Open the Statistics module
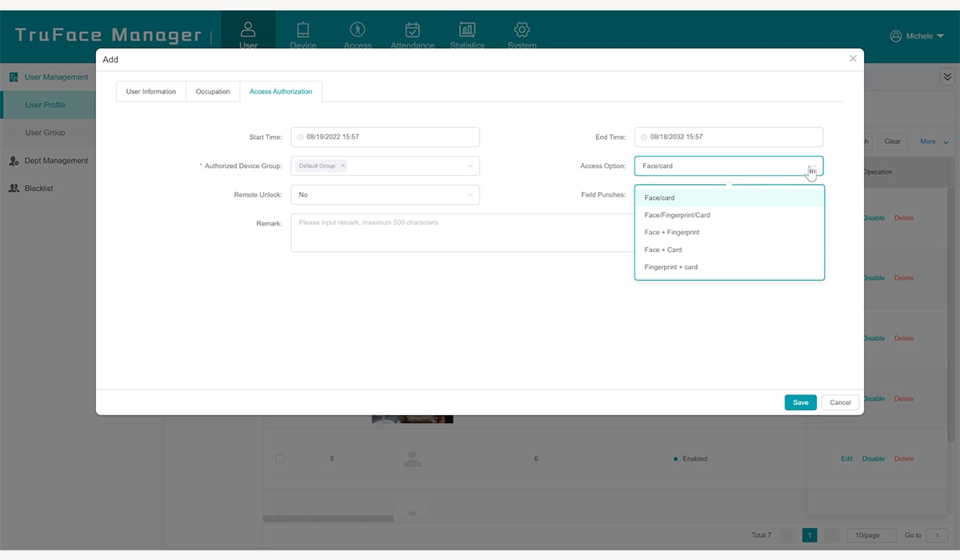The width and height of the screenshot is (960, 560). pyautogui.click(x=467, y=32)
